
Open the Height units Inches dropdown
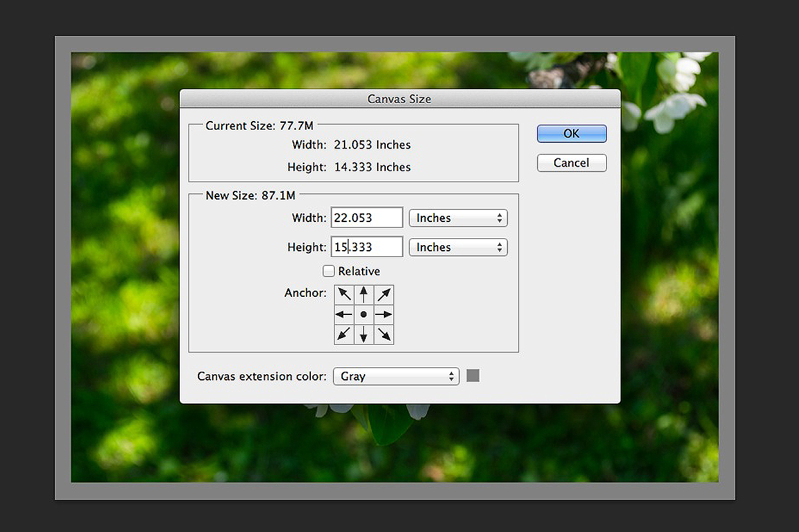tap(458, 248)
